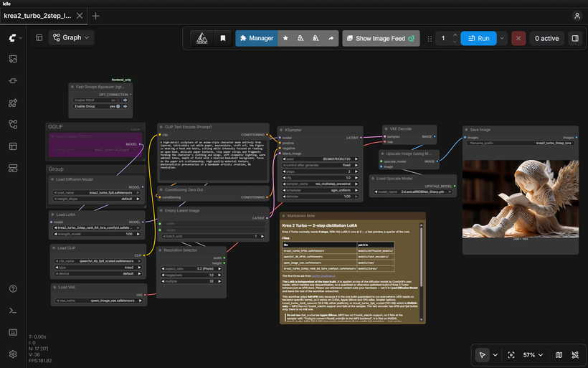Collapse the Load LoRA node dot
588x368 pixels.
[52, 214]
